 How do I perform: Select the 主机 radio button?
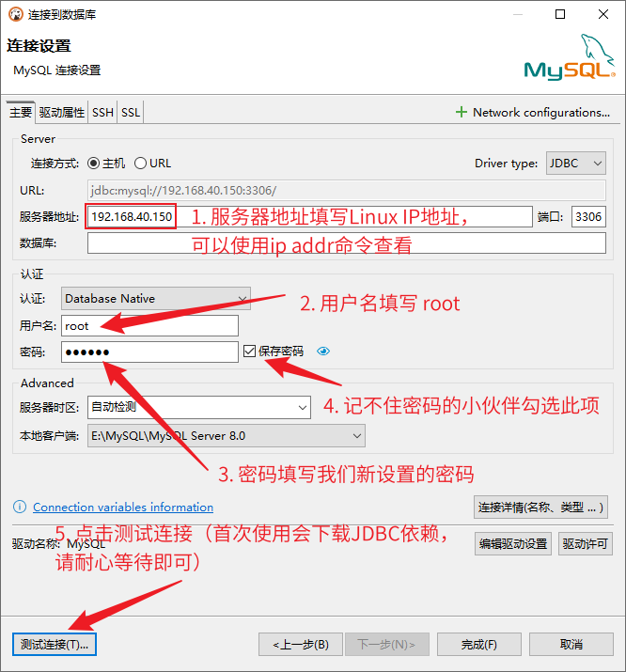point(94,163)
